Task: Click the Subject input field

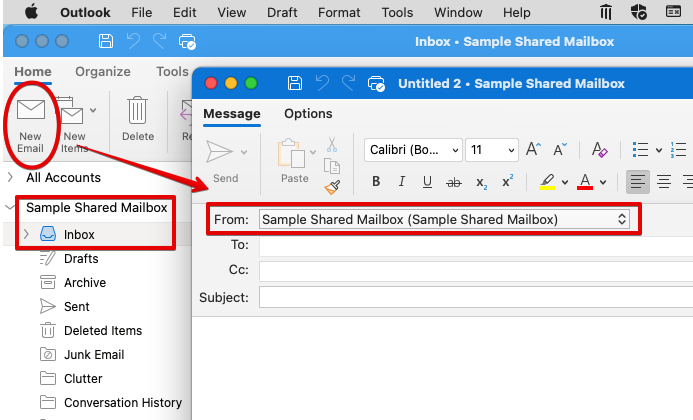Action: point(475,297)
